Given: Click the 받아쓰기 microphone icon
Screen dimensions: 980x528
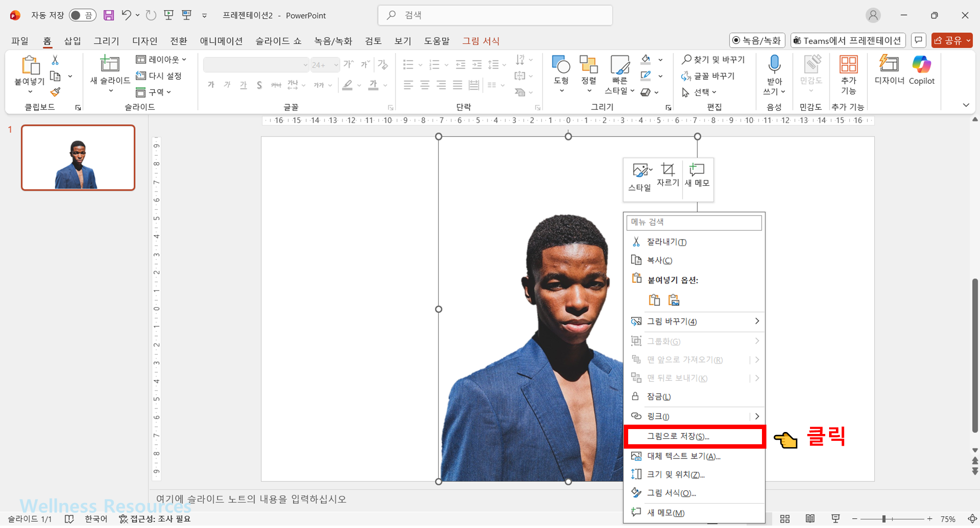Looking at the screenshot, I should (x=774, y=64).
